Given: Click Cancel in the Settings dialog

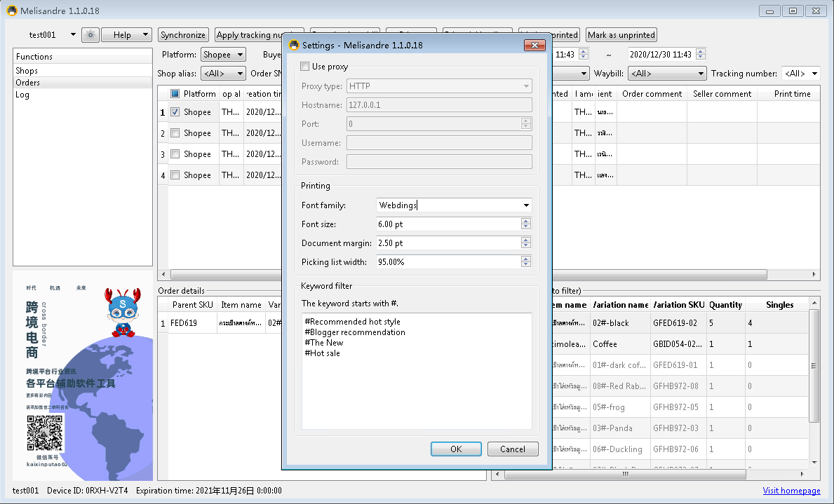Looking at the screenshot, I should point(513,449).
